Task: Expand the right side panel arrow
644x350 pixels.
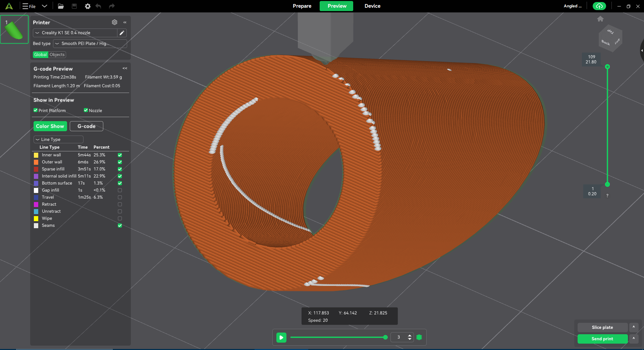Action: pyautogui.click(x=642, y=50)
